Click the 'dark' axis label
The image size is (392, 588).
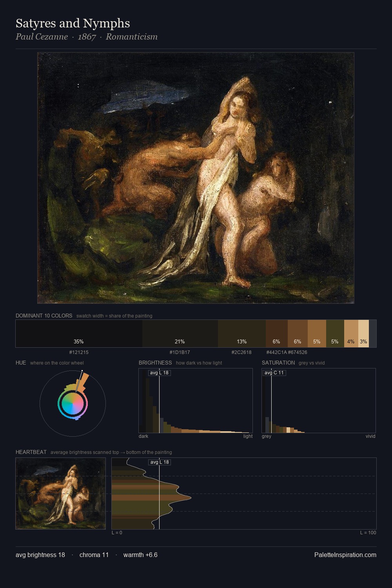tap(143, 436)
